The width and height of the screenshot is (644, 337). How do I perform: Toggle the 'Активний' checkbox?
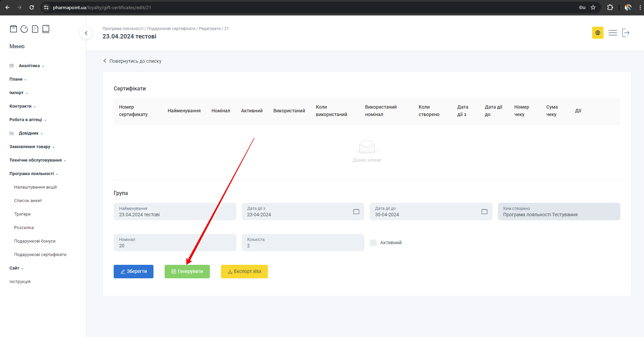click(373, 243)
